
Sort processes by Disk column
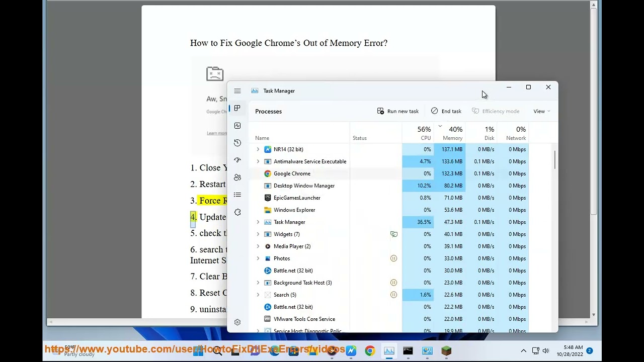click(481, 133)
